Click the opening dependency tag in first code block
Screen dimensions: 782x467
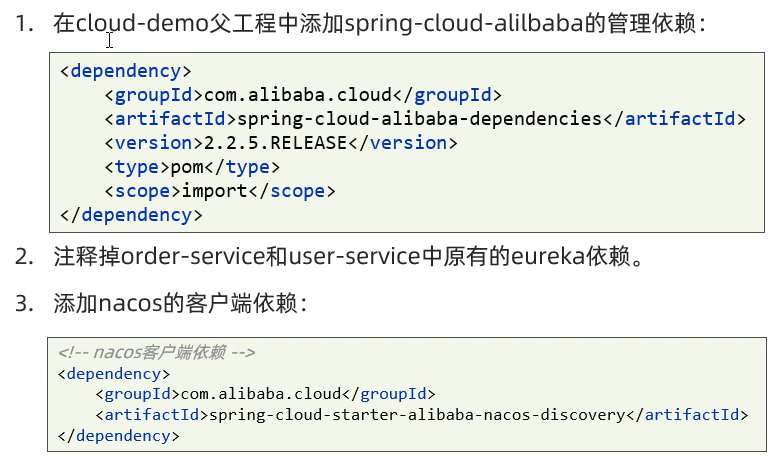(125, 71)
